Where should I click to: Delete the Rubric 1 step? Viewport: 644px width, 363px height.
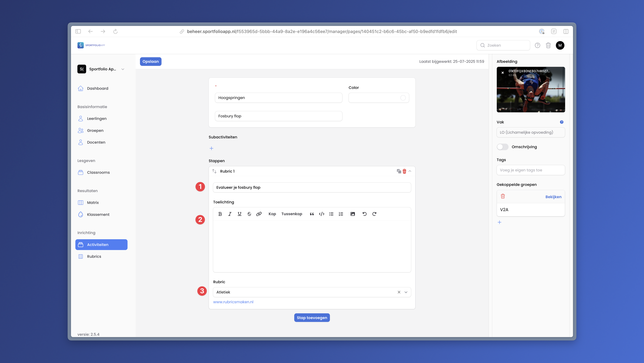(x=404, y=171)
